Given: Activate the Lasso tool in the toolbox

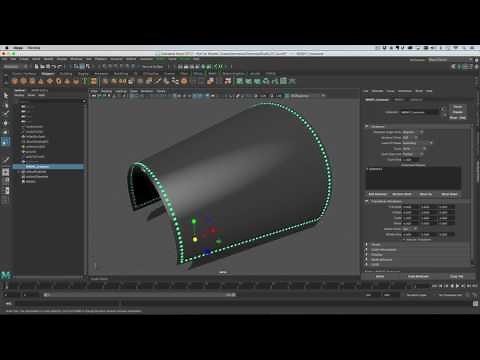Looking at the screenshot, I should [x=6, y=105].
